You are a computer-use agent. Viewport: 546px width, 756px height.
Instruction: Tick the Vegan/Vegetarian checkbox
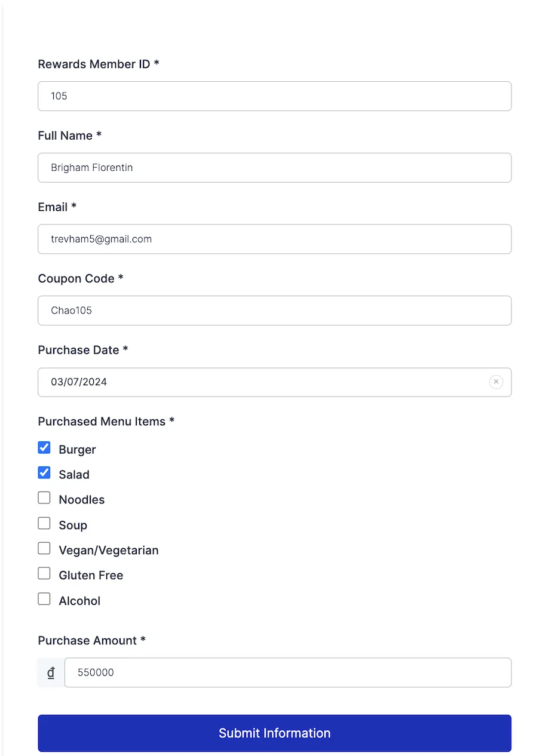click(x=44, y=549)
